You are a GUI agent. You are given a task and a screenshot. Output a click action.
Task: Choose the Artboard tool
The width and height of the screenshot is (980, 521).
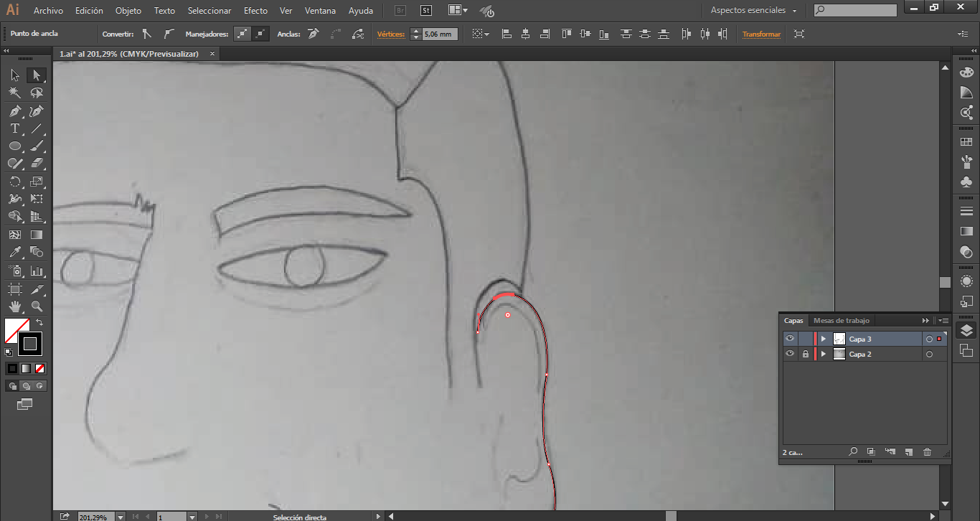pyautogui.click(x=15, y=289)
